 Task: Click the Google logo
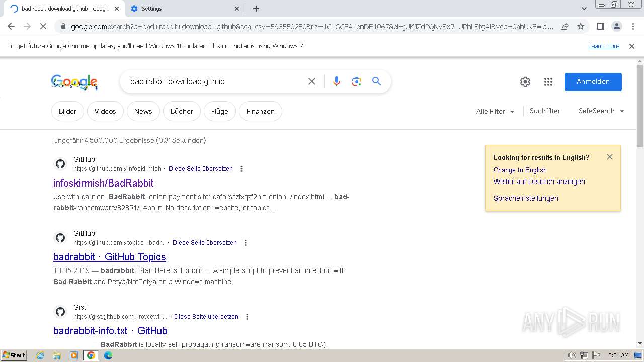point(74,82)
